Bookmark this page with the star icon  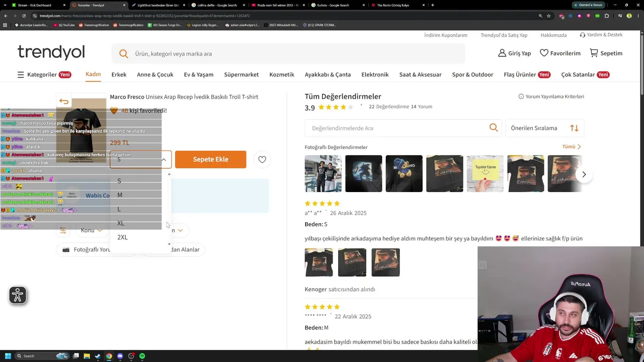coord(548,16)
